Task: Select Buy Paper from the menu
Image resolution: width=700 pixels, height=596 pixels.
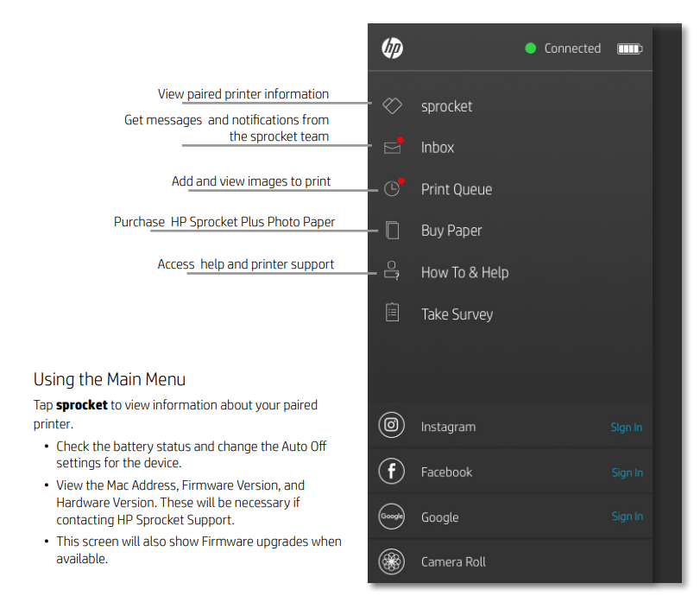Action: tap(451, 231)
